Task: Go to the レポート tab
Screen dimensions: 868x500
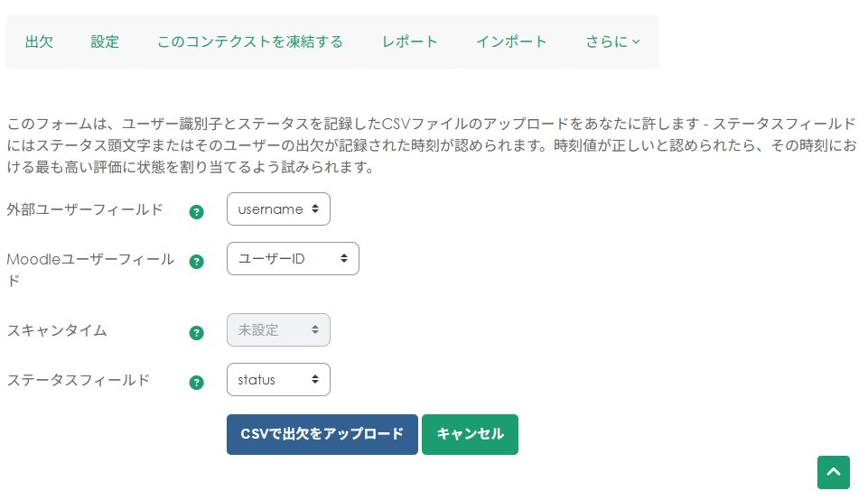Action: click(x=410, y=42)
